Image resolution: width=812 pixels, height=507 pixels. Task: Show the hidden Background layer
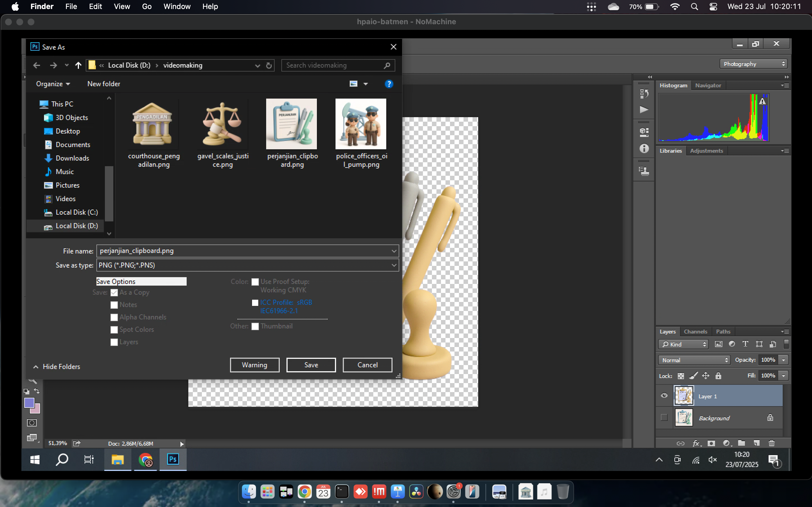click(x=664, y=418)
